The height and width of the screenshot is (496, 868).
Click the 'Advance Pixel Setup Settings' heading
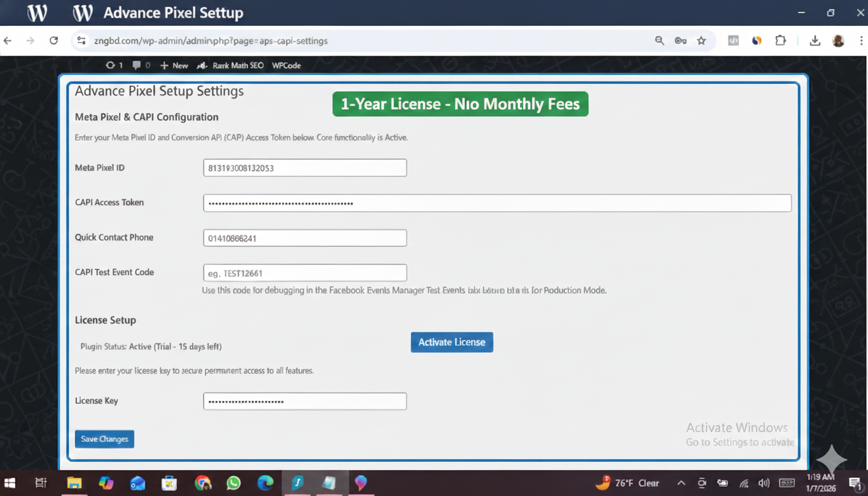(160, 91)
